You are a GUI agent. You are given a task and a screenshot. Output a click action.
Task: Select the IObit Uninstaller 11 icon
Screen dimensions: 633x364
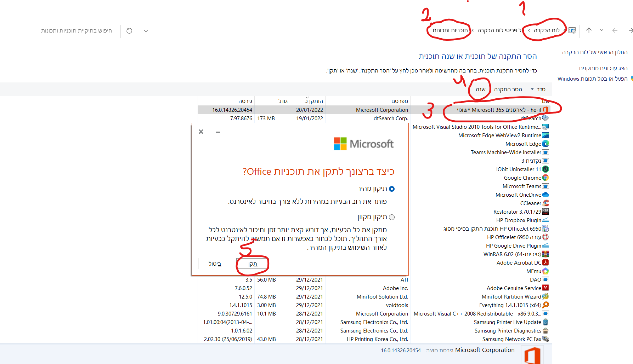tap(546, 169)
